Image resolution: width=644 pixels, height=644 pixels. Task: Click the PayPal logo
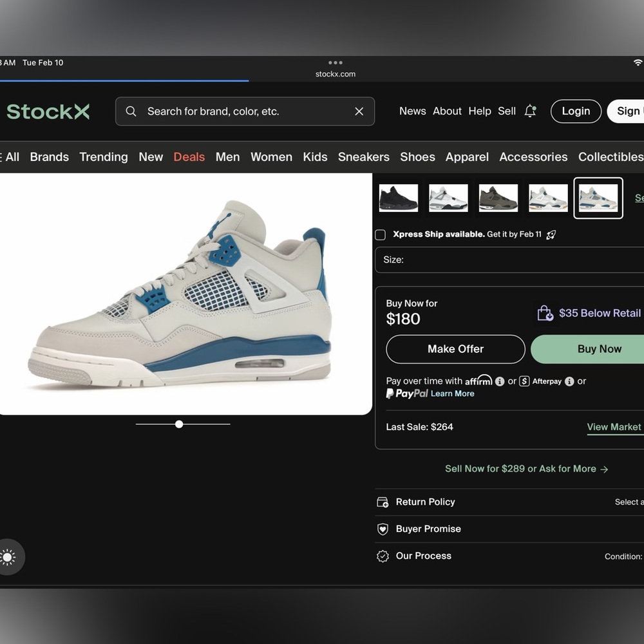point(407,393)
